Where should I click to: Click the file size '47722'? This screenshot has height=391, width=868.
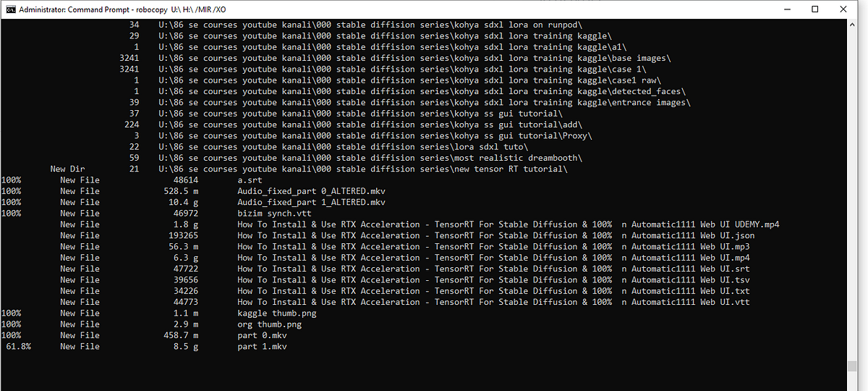(186, 269)
